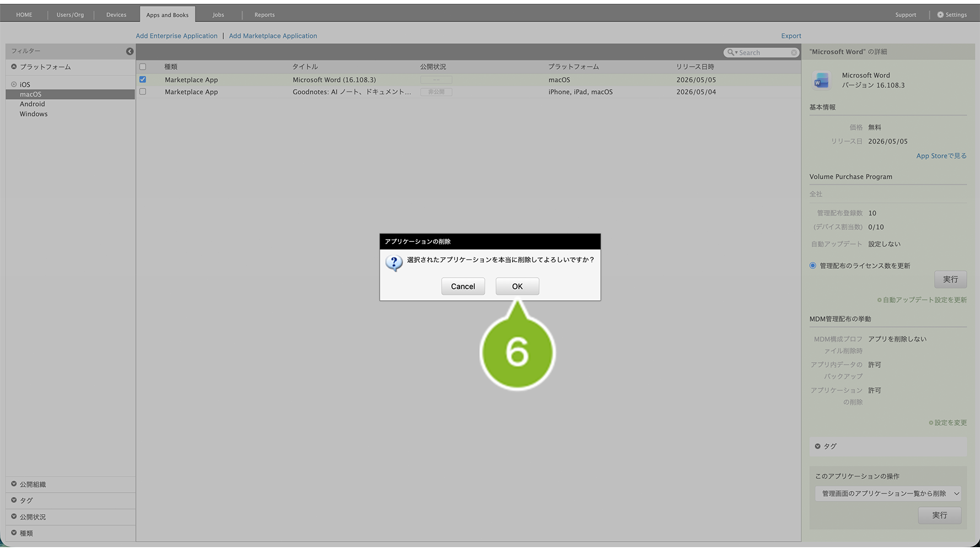Screen dimensions: 980x551
Task: Select the Goodnotes title cell
Action: click(352, 92)
